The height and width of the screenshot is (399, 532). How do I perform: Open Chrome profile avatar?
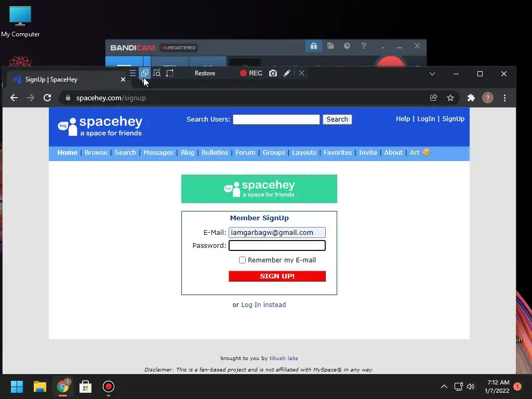tap(487, 98)
